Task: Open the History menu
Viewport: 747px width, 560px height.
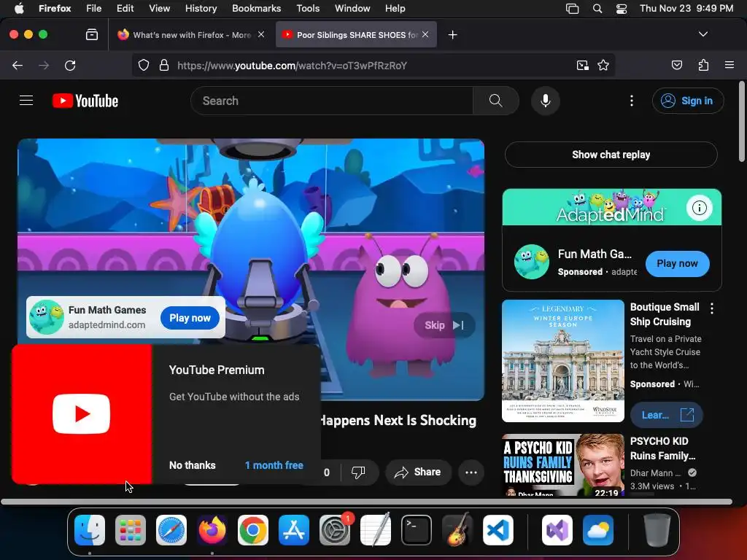Action: click(x=201, y=8)
